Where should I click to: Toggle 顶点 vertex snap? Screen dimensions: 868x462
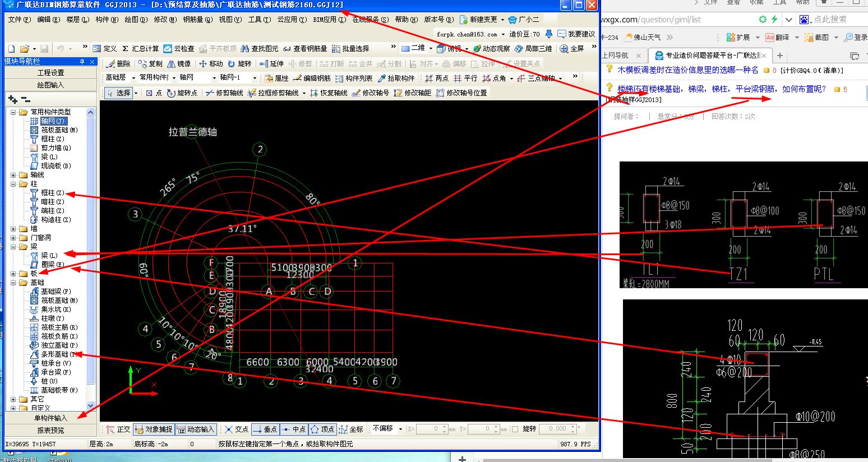[x=322, y=429]
